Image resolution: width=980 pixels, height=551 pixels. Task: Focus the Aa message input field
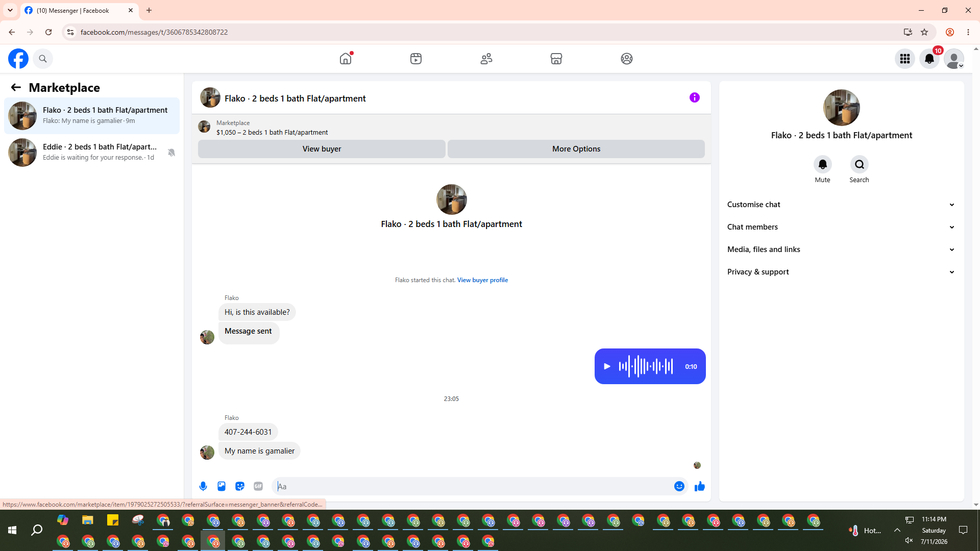[x=473, y=487]
